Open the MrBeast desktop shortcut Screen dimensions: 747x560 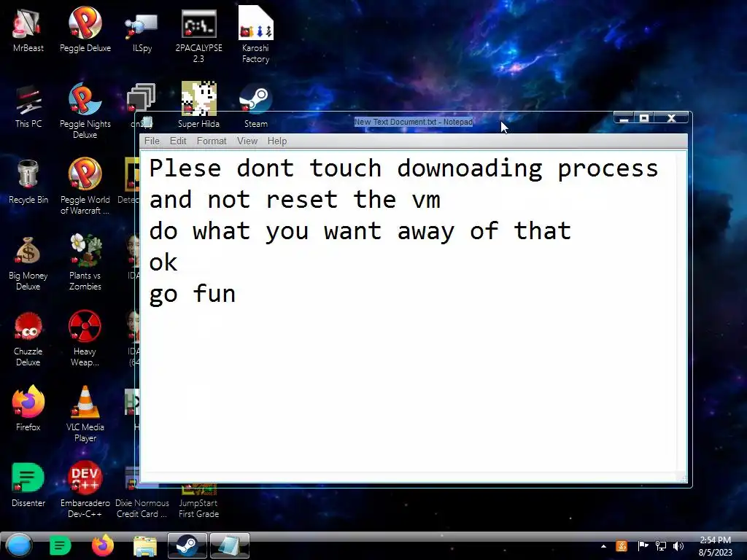[x=28, y=29]
